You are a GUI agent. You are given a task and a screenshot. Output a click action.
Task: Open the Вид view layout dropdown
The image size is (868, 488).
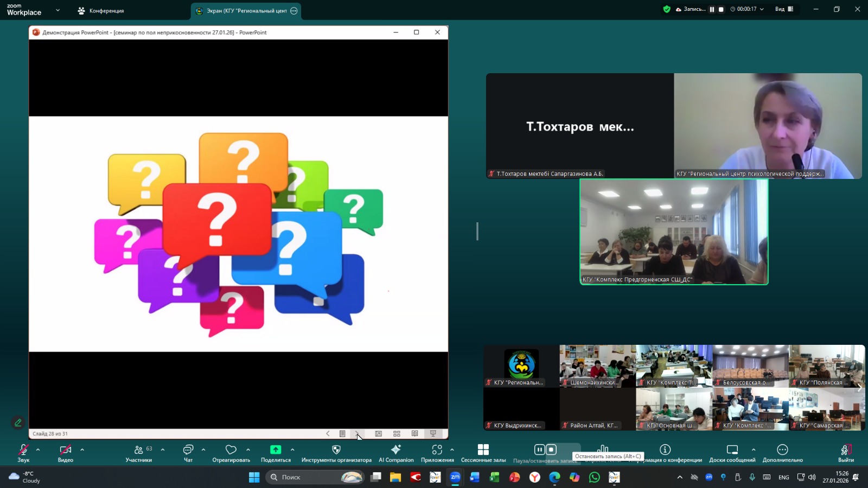pos(784,9)
